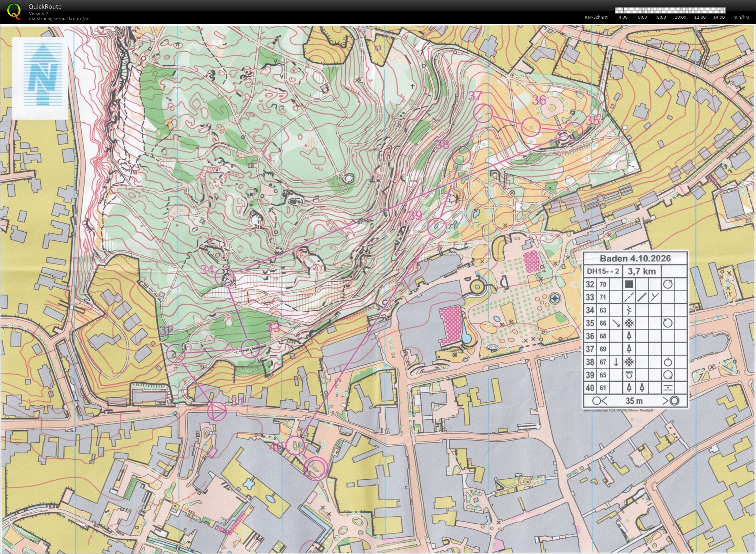Click the pink '39' control number label

coord(415,216)
